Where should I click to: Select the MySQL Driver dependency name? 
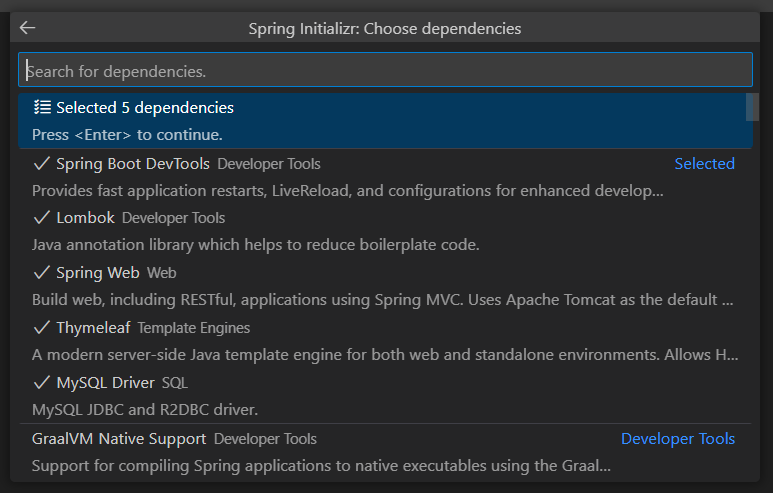tap(105, 383)
